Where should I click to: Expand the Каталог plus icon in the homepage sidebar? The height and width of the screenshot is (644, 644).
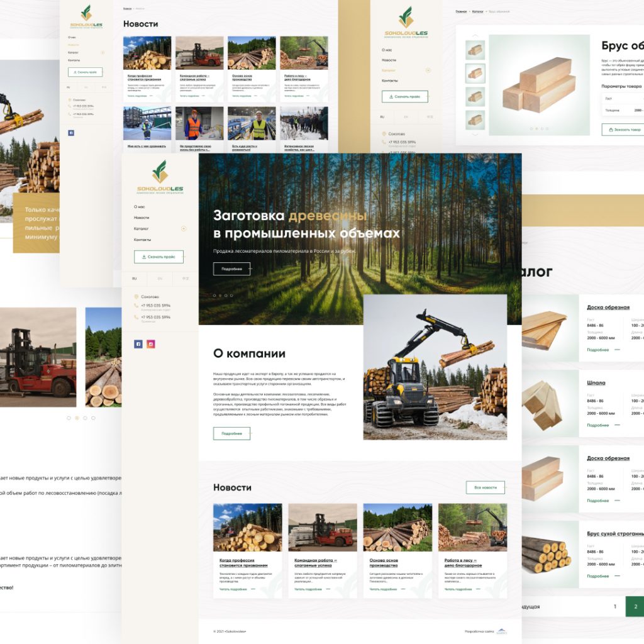pyautogui.click(x=184, y=228)
